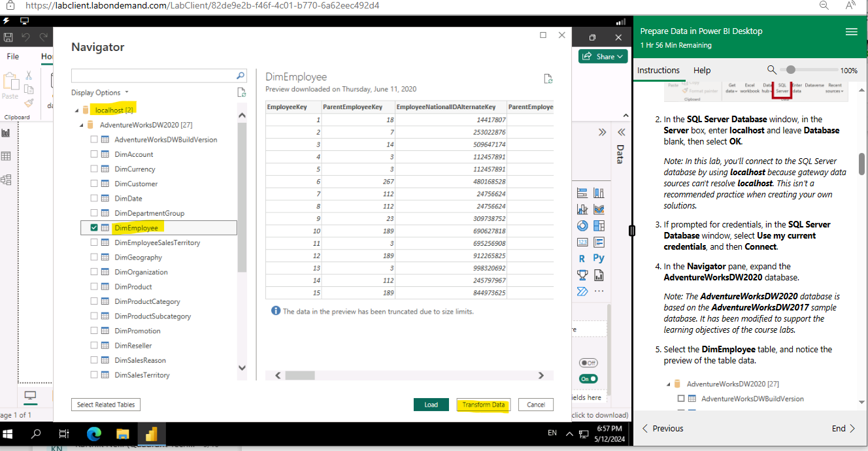Screen dimensions: 868x451
Task: Click the Power BI Desktop taskbar icon
Action: click(x=151, y=434)
